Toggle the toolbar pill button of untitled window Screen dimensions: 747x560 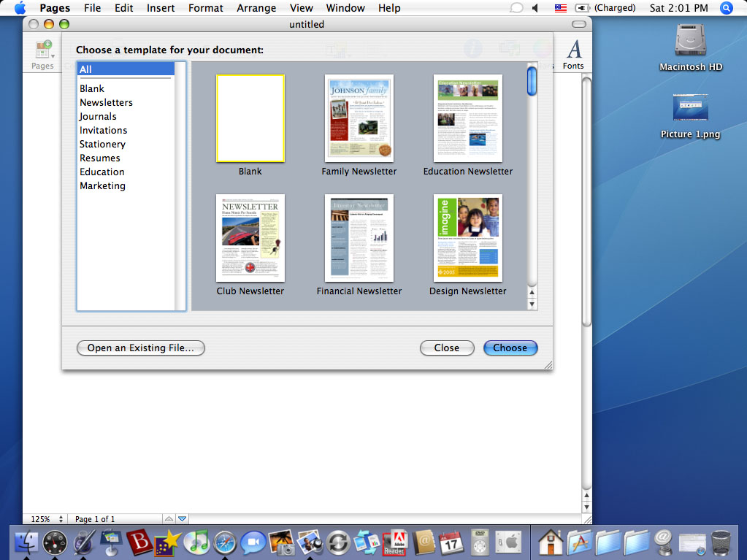click(579, 24)
